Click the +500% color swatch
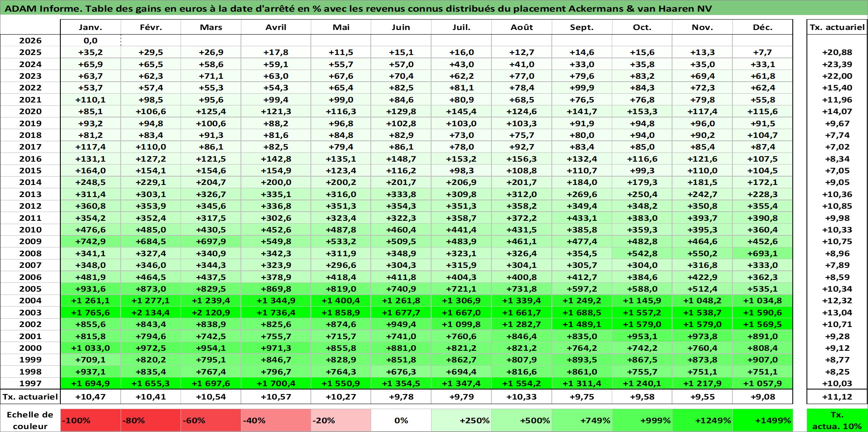868x432 pixels. point(522,420)
